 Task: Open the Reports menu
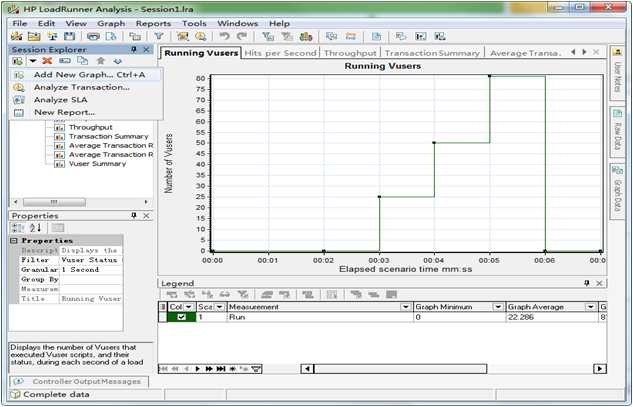tap(153, 23)
